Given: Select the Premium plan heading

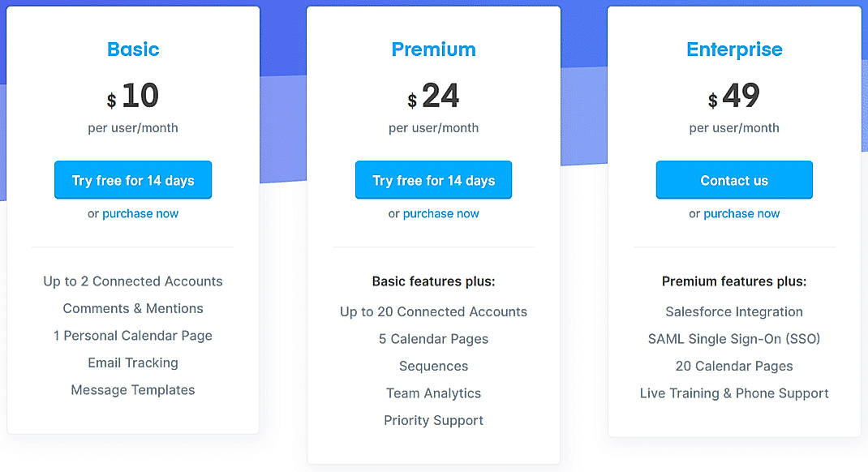Looking at the screenshot, I should coord(433,49).
